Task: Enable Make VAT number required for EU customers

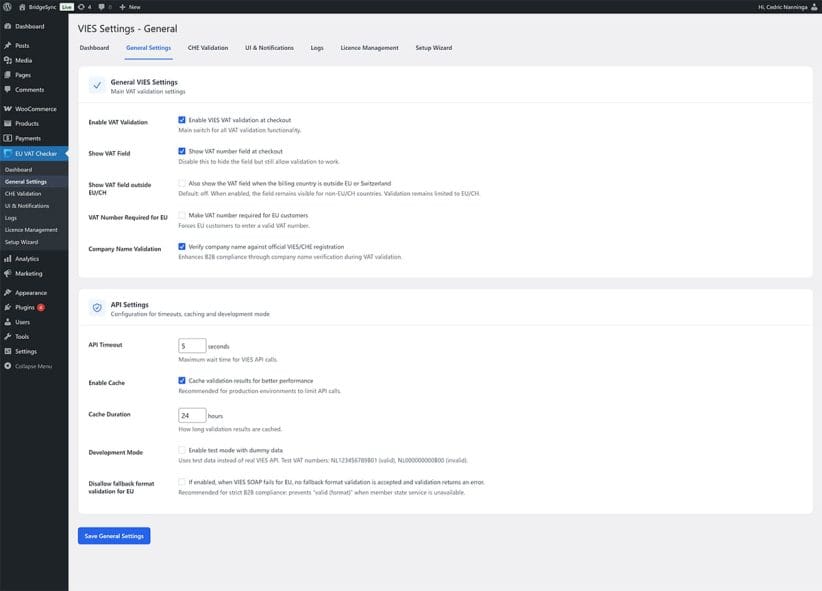Action: point(182,215)
